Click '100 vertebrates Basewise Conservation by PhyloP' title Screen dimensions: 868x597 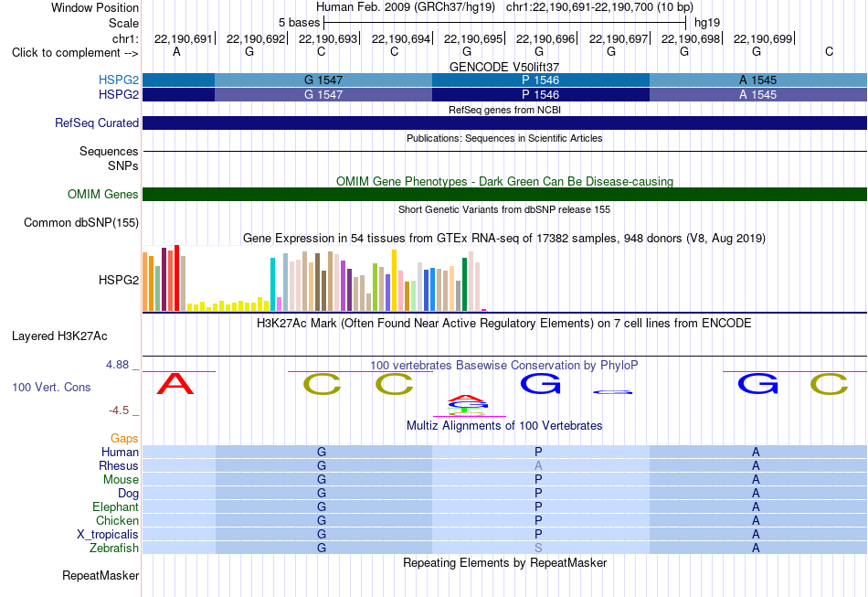coord(504,365)
